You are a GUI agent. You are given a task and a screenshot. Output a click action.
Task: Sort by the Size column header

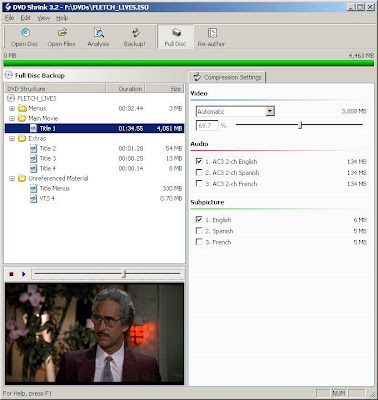pos(165,89)
